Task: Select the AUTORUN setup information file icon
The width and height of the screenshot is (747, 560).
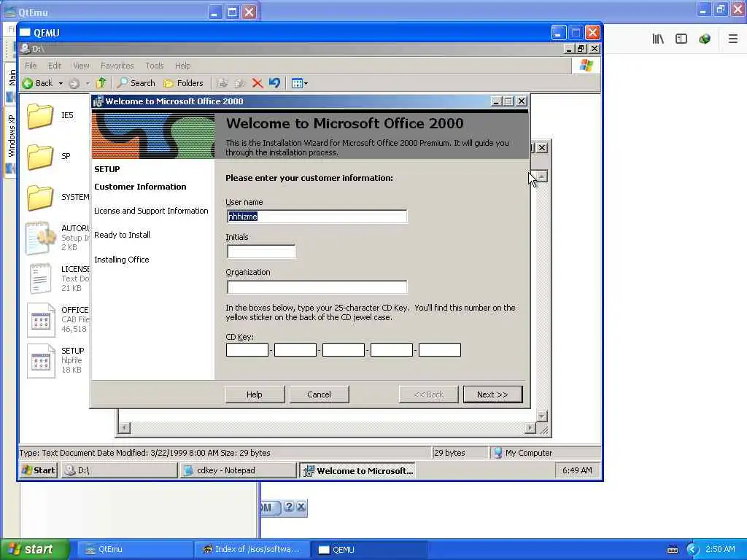Action: (40, 238)
